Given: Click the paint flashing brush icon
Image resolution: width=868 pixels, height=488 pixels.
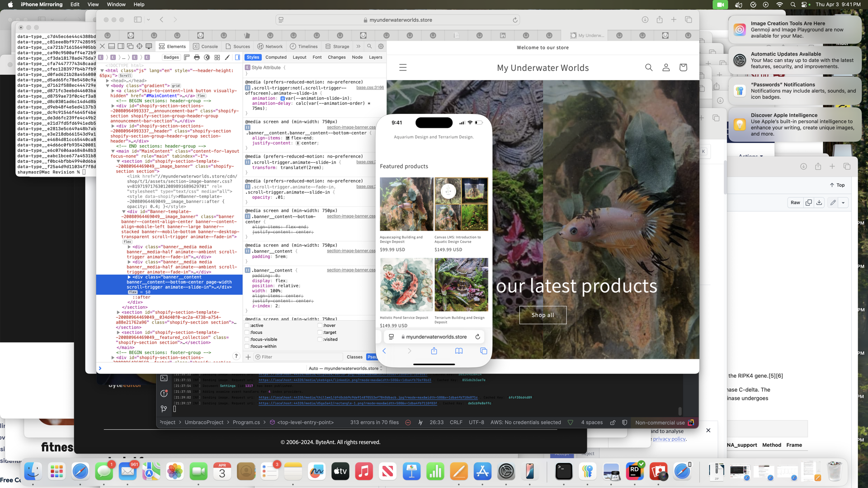Looking at the screenshot, I should pyautogui.click(x=227, y=57).
